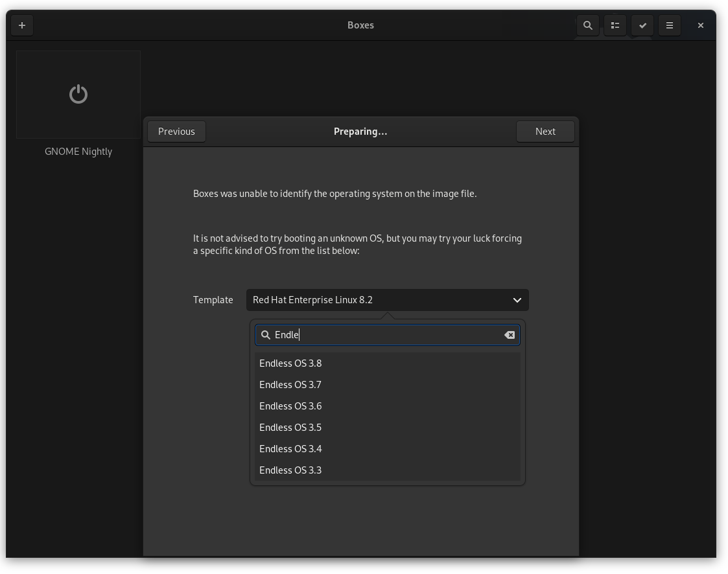
Task: Open search with the magnifier icon in header
Action: (x=588, y=25)
